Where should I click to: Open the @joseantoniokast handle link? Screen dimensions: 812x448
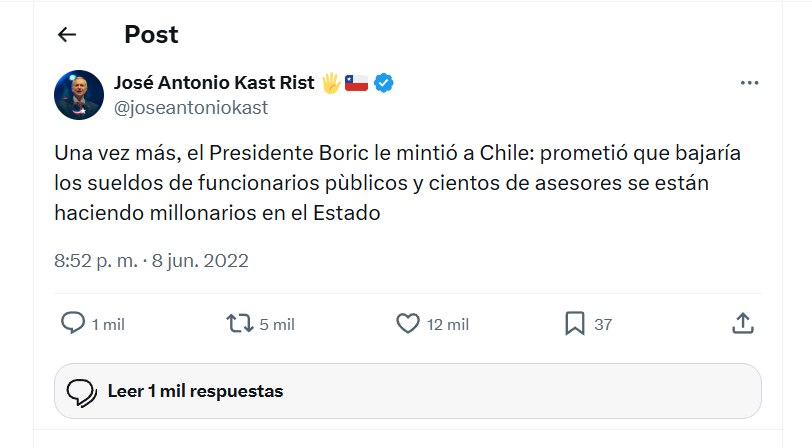click(192, 107)
